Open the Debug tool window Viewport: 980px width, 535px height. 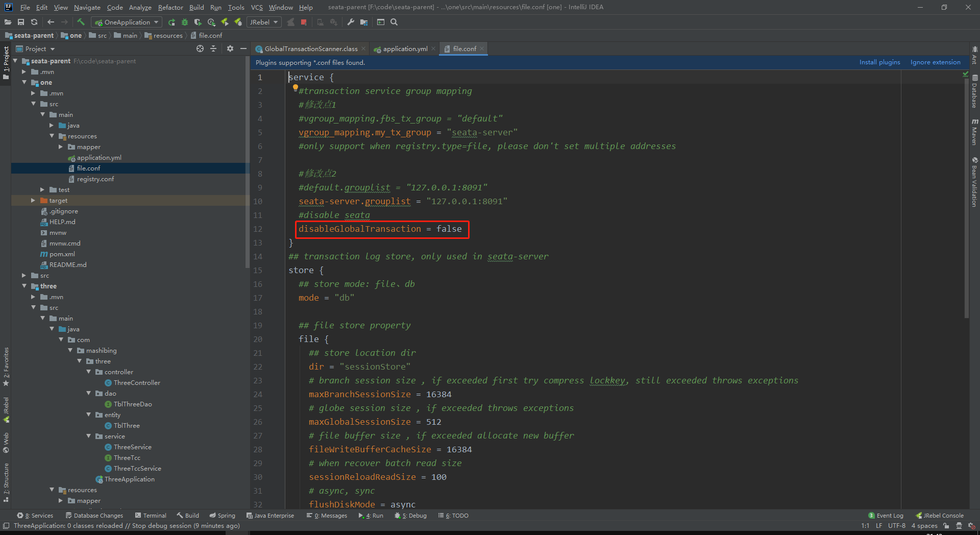pos(410,516)
